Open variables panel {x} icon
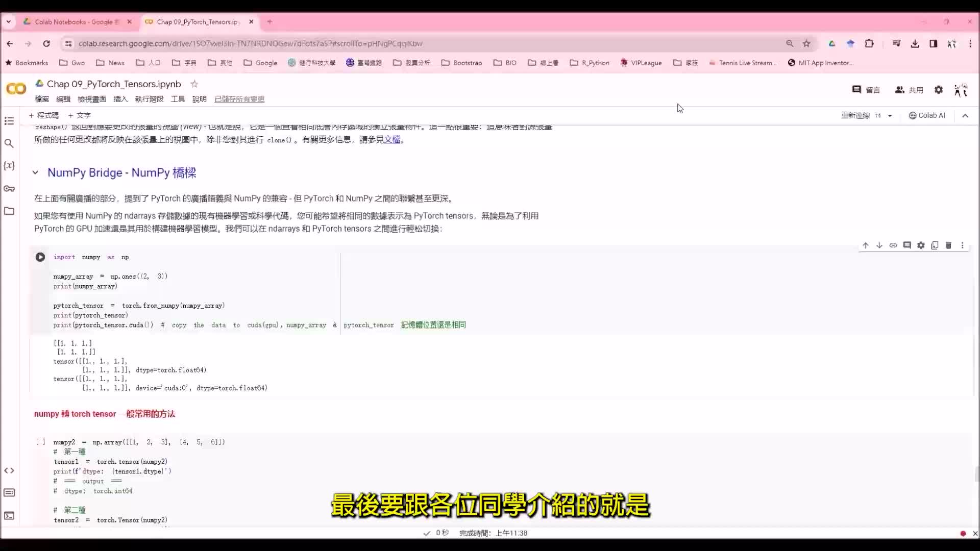980x551 pixels. tap(9, 166)
